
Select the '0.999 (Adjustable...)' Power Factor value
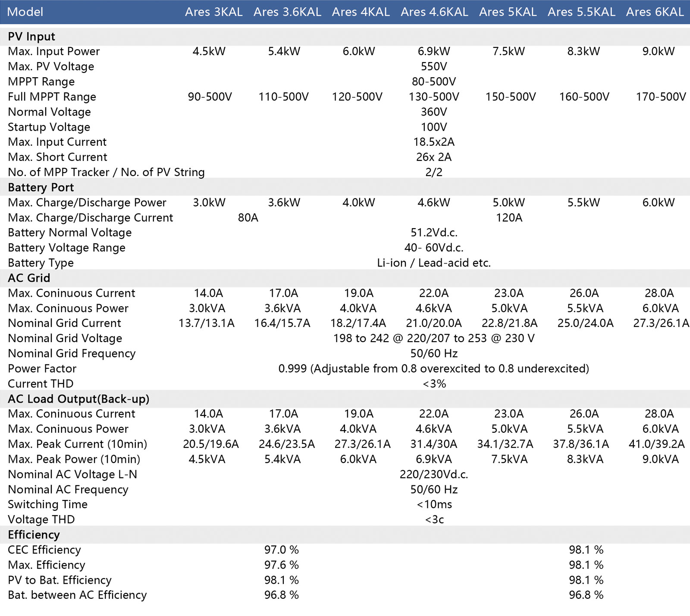[x=434, y=368]
